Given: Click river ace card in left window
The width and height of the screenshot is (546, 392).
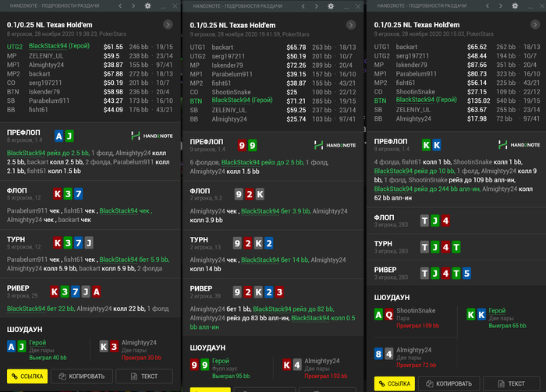Looking at the screenshot, I should (x=97, y=291).
